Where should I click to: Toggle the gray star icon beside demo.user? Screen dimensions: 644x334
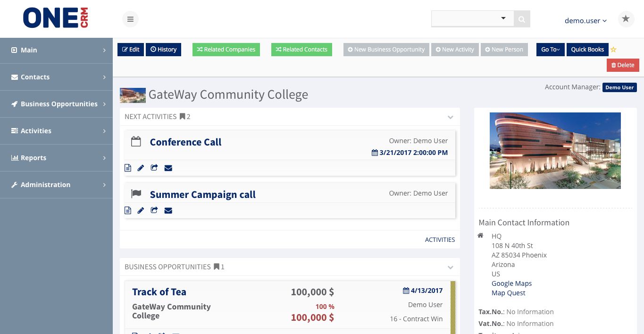626,18
